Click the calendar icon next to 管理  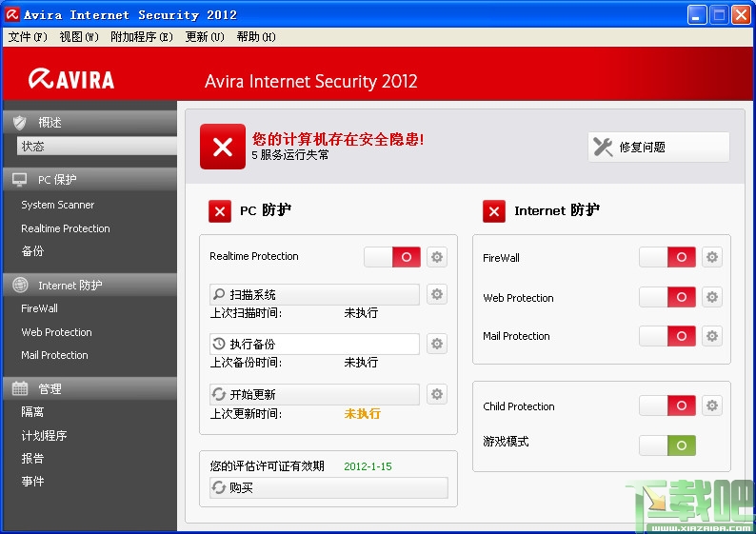pyautogui.click(x=20, y=388)
